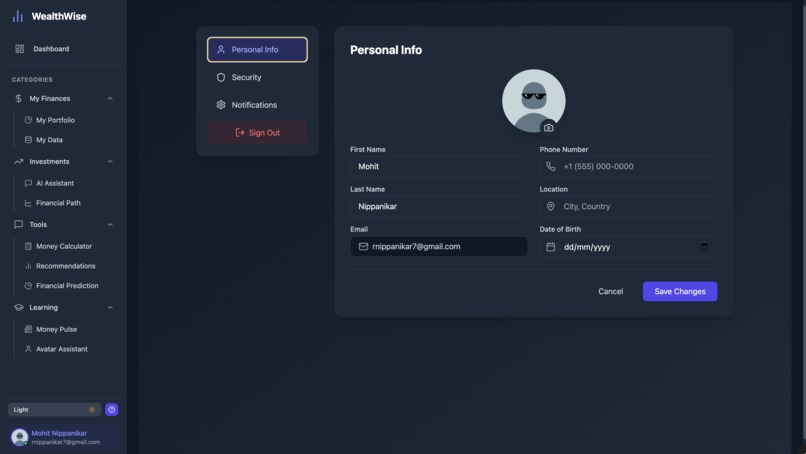Collapse the My Finances section chevron
Screen dimensions: 806x454
point(110,98)
